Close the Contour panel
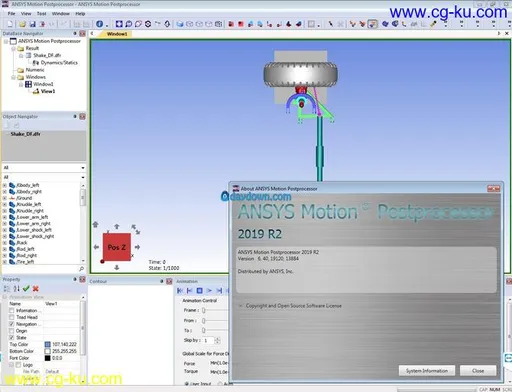512x392 pixels. [169, 281]
